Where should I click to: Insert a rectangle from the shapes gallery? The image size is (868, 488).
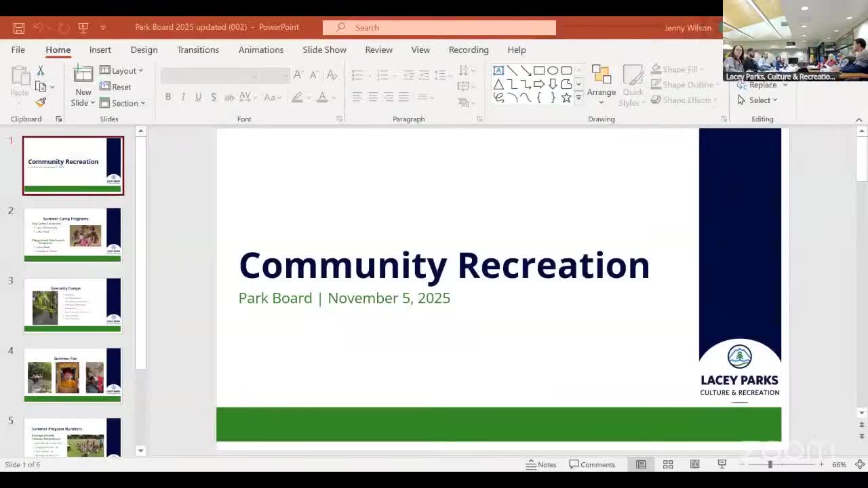pos(539,69)
